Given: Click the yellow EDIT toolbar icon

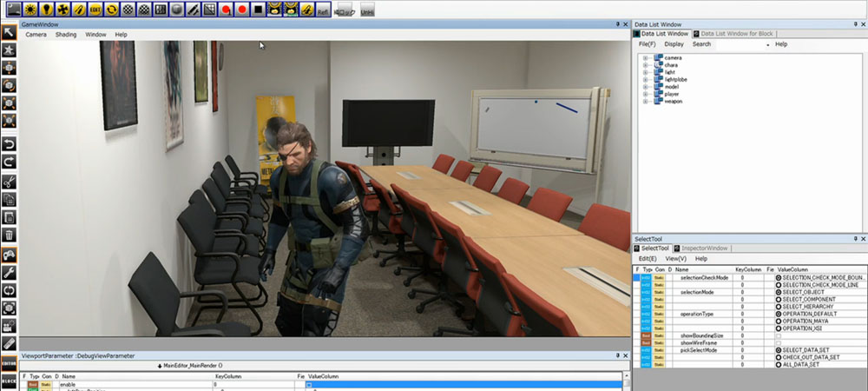Looking at the screenshot, I should coord(95,10).
